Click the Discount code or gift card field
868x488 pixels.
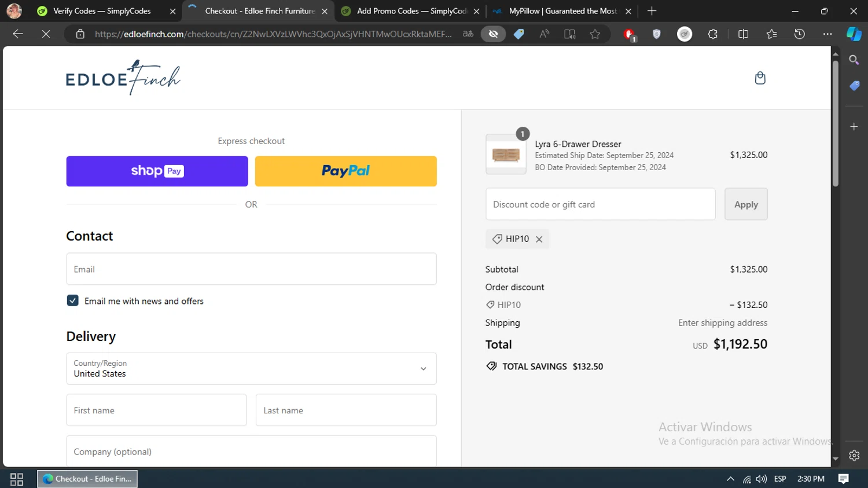(x=601, y=204)
